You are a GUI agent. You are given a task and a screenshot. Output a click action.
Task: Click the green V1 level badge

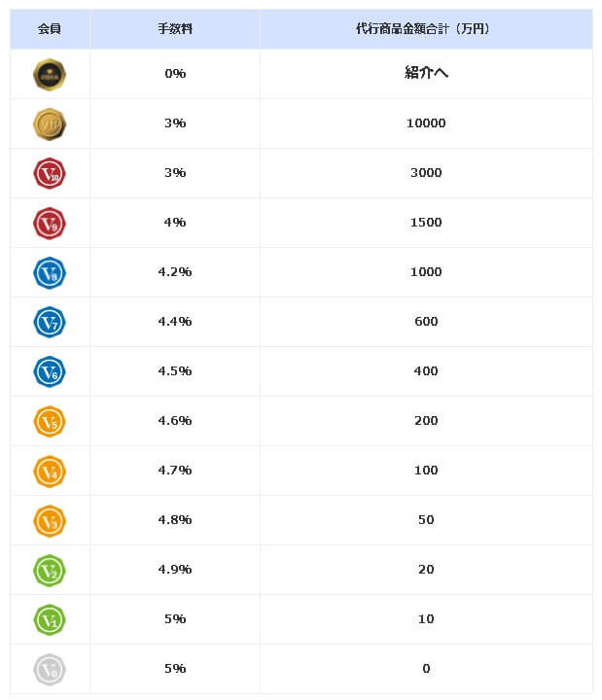(49, 619)
